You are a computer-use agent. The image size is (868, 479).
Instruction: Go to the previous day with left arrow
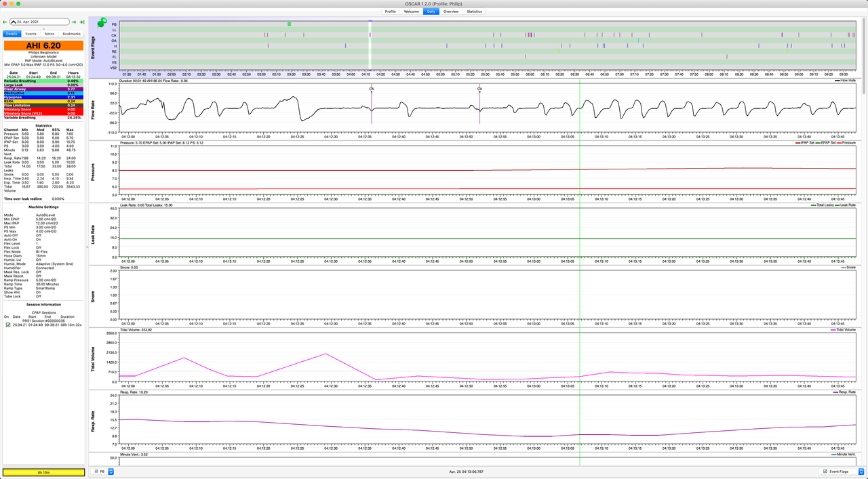[5, 22]
